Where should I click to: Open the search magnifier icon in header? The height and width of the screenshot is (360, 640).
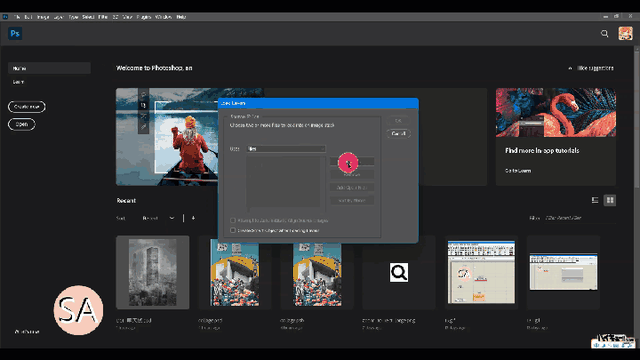pyautogui.click(x=604, y=33)
